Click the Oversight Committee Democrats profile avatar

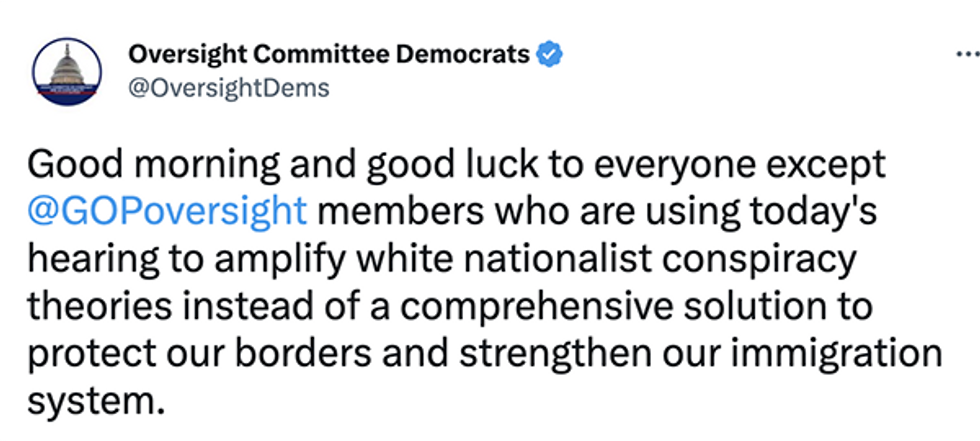67,70
